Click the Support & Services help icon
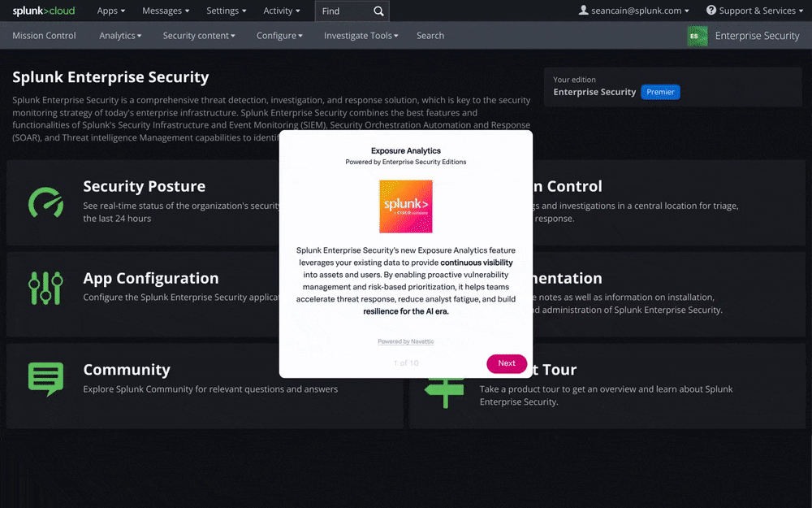The image size is (812, 508). pos(711,10)
